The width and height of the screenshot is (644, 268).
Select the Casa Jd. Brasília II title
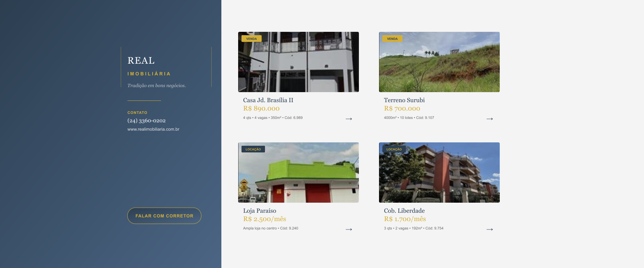point(268,100)
